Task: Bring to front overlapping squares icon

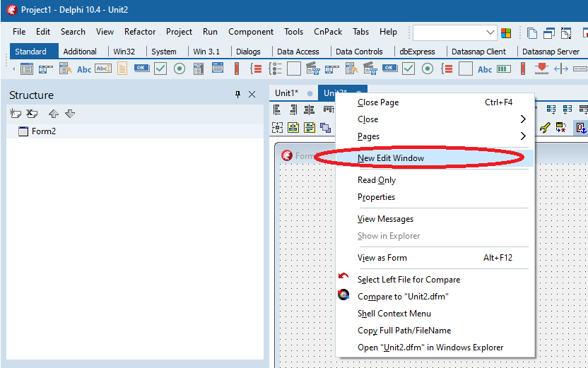Action: coord(326,128)
